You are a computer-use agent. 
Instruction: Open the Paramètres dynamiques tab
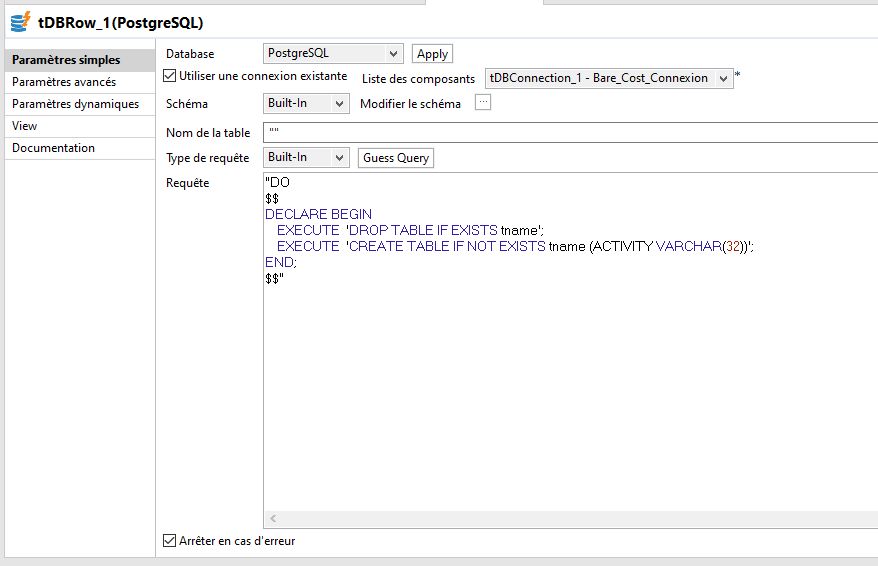(x=80, y=104)
